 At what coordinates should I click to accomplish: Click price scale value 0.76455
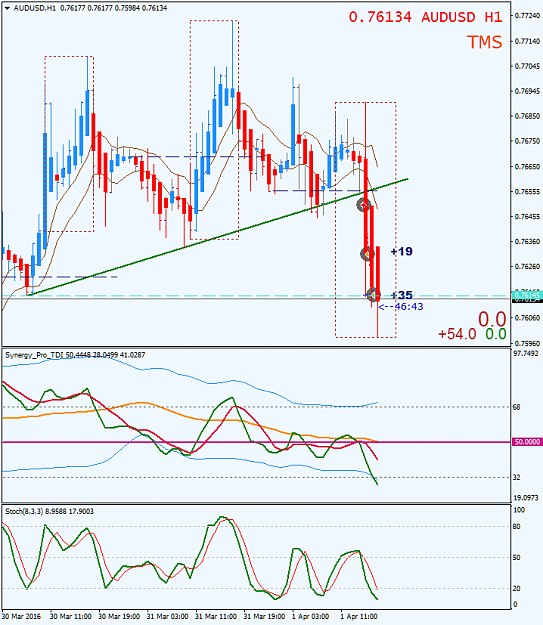click(x=527, y=216)
